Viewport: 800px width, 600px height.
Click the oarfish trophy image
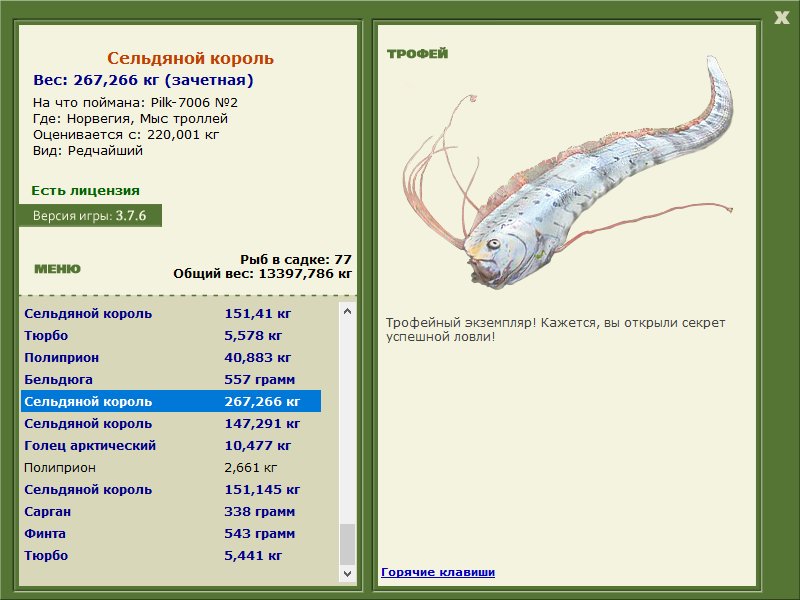coord(567,173)
